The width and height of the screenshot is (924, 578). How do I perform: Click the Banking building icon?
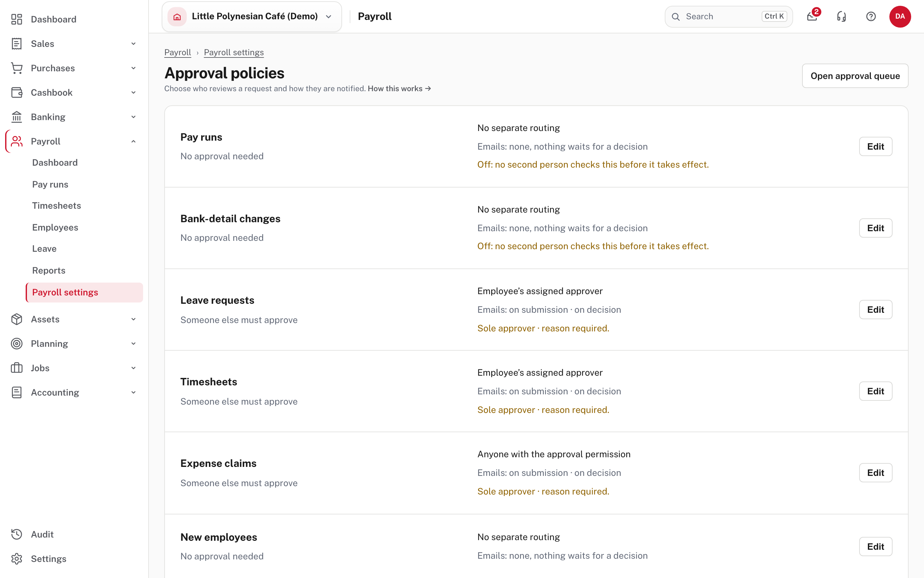16,117
